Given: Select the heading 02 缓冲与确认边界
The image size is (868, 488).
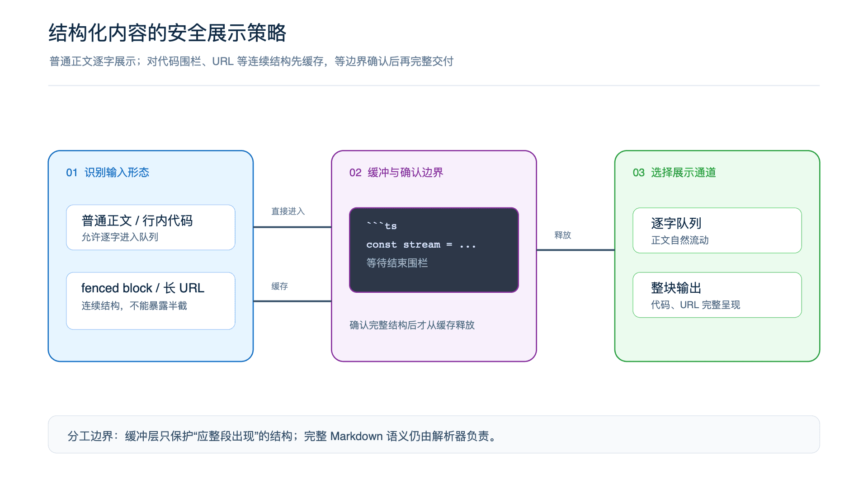Looking at the screenshot, I should click(x=396, y=173).
